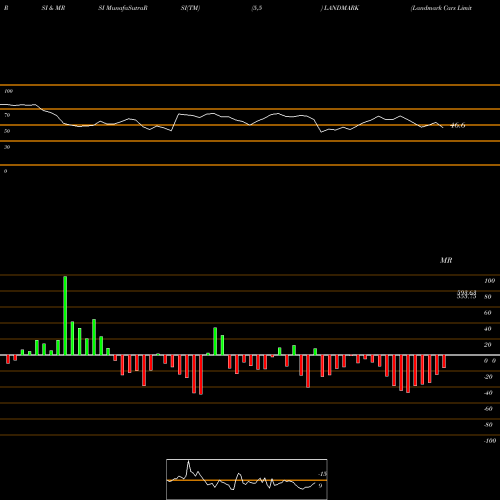Viewport: 500px width, 500px height.
Task: Click the 'SI & MR' header label
Action: click(53, 8)
